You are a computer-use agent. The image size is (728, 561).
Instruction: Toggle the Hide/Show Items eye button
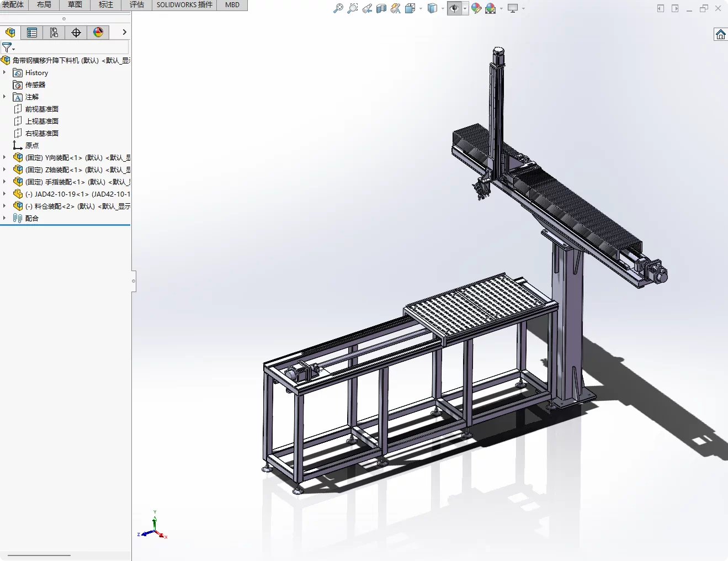454,8
